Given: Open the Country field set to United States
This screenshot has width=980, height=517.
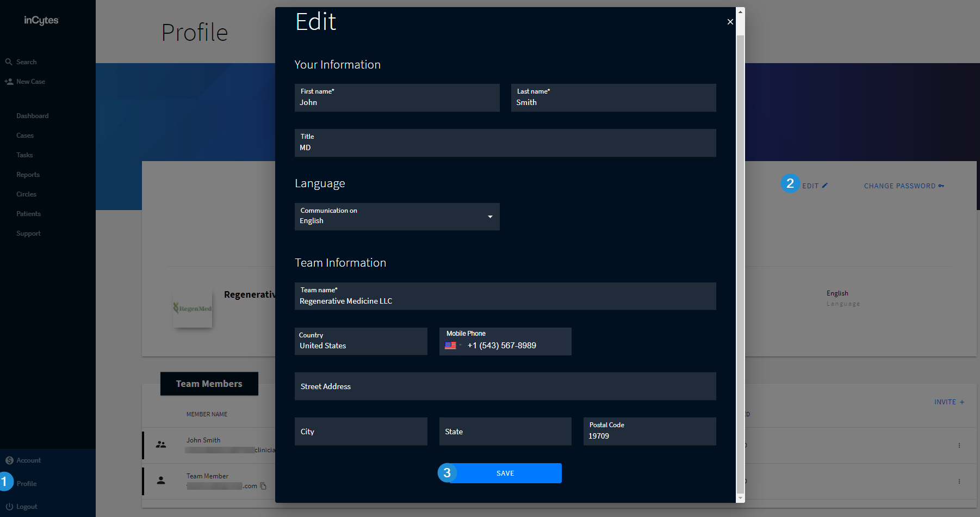Looking at the screenshot, I should [x=361, y=341].
